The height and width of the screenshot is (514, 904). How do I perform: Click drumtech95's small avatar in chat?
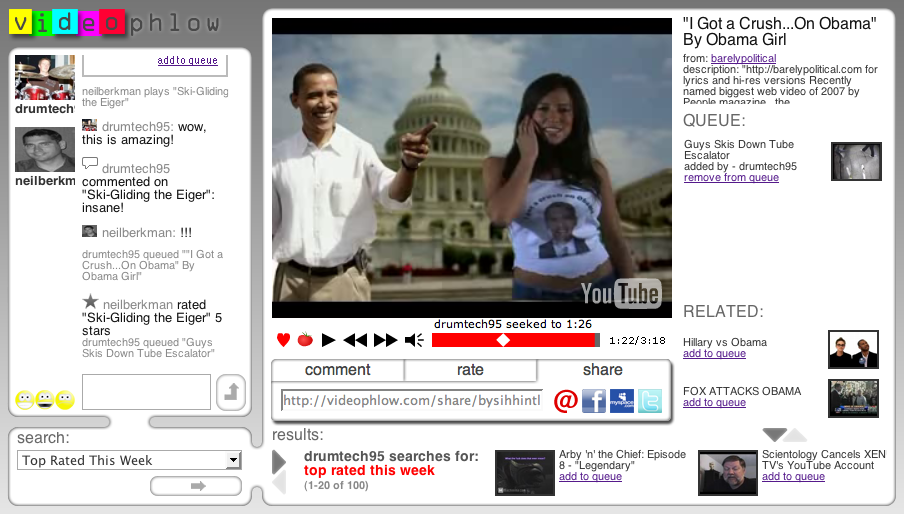click(89, 125)
